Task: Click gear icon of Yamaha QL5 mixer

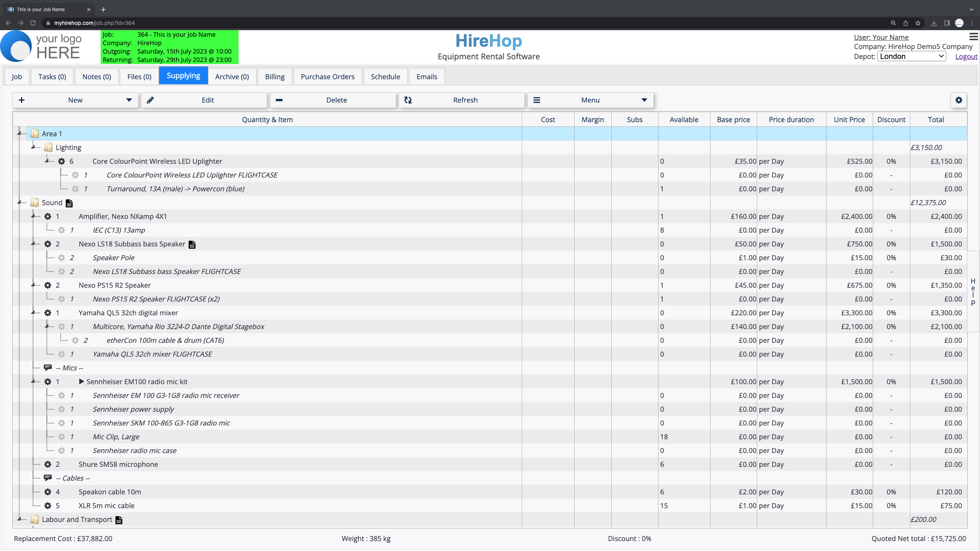Action: (48, 313)
